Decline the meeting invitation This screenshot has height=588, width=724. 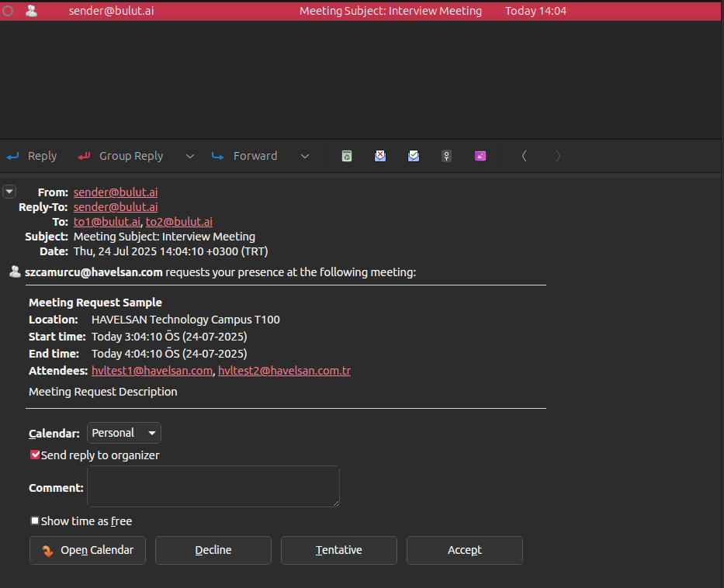coord(213,550)
